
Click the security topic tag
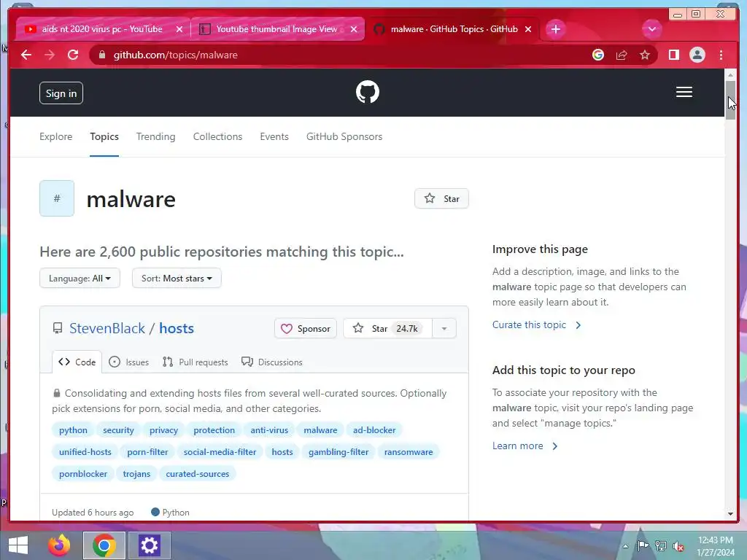pyautogui.click(x=119, y=430)
